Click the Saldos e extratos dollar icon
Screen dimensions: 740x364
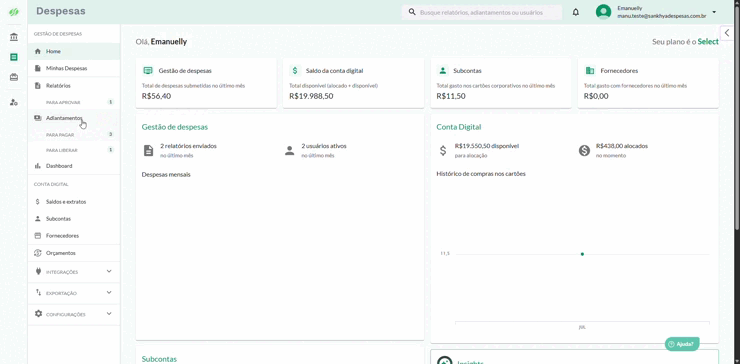tap(38, 202)
